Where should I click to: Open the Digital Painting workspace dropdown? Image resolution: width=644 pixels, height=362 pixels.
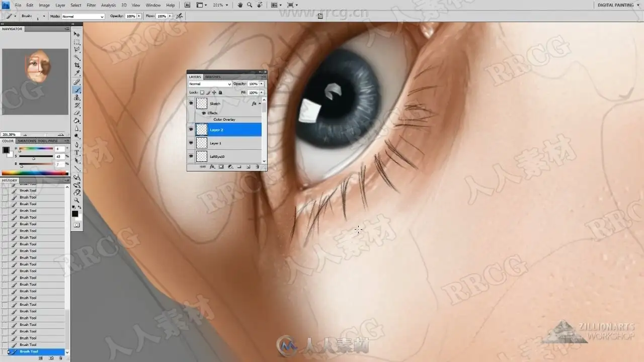(x=617, y=5)
